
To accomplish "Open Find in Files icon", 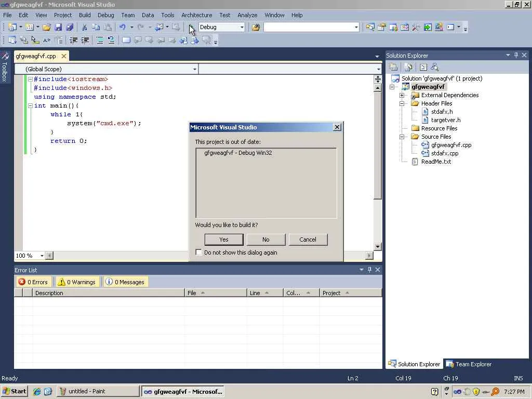I will pyautogui.click(x=256, y=27).
